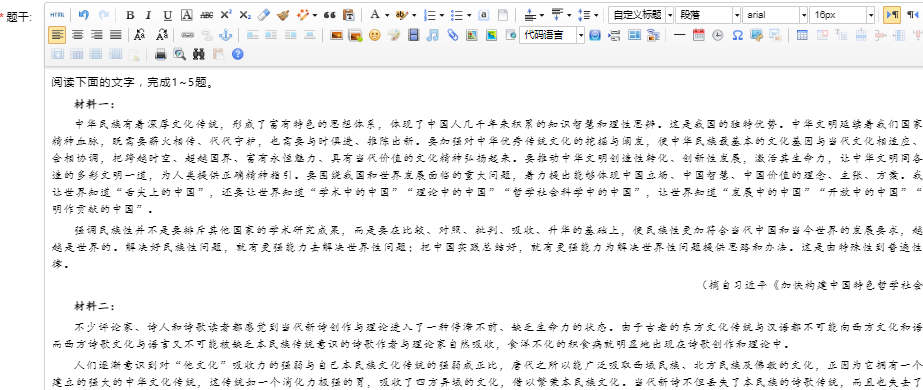Open the ordered list style dropdown
The image size is (923, 390).
[x=441, y=15]
